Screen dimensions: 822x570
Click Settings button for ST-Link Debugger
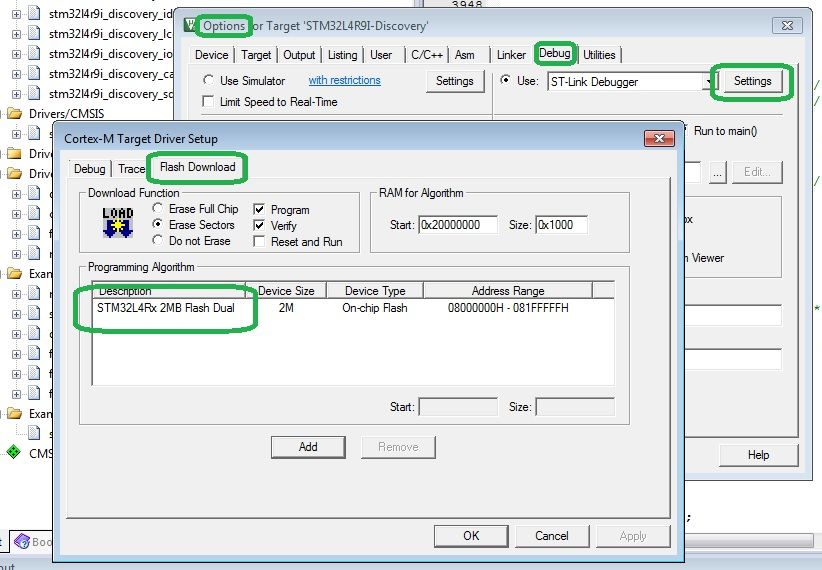[752, 81]
